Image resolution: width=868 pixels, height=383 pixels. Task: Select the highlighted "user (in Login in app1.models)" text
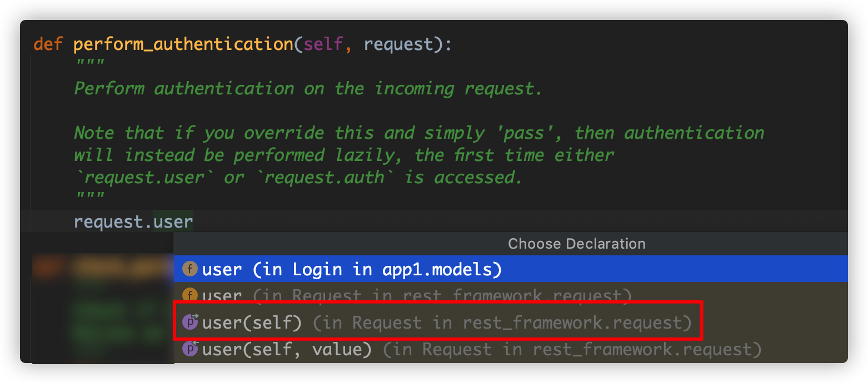pos(352,270)
